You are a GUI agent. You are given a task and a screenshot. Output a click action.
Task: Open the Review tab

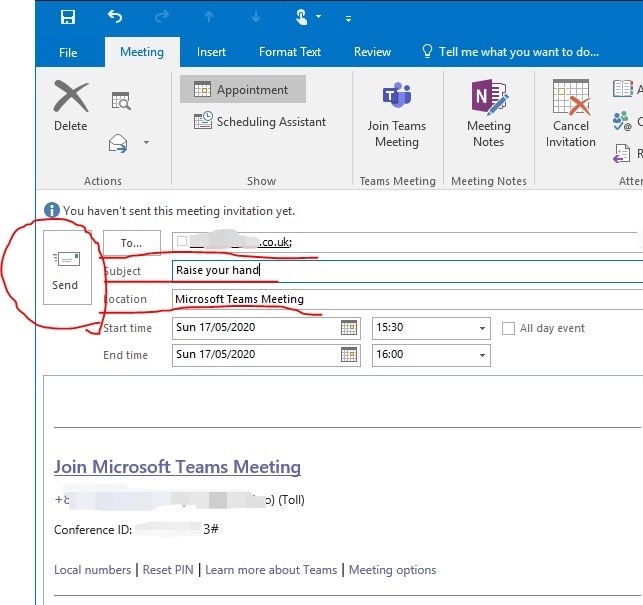click(372, 52)
